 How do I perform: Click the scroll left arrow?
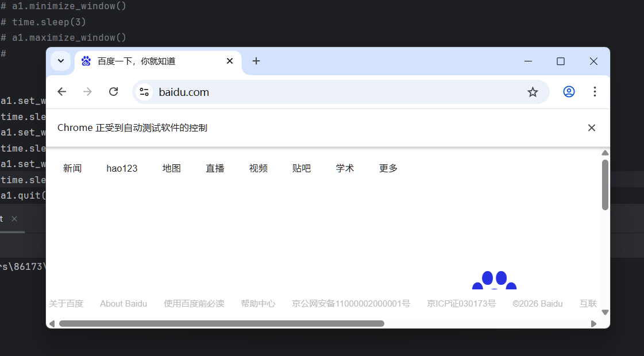(x=52, y=324)
